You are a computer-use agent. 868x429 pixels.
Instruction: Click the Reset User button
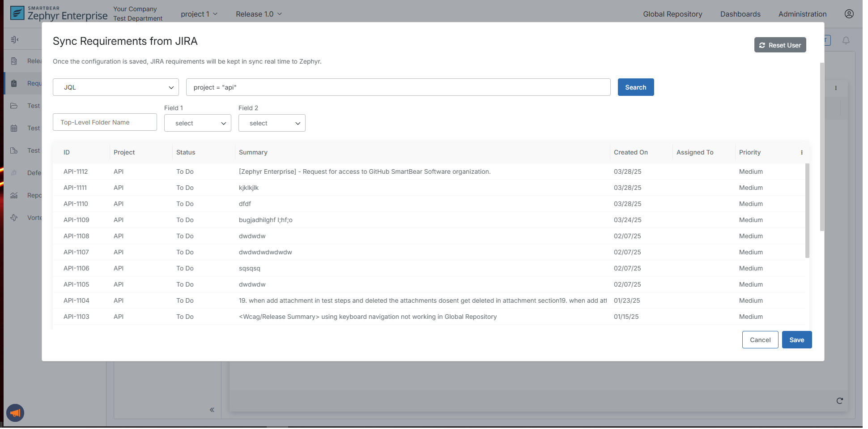(x=780, y=45)
